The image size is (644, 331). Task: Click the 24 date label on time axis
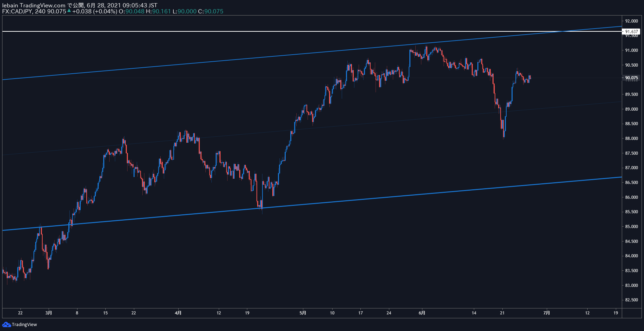389,313
